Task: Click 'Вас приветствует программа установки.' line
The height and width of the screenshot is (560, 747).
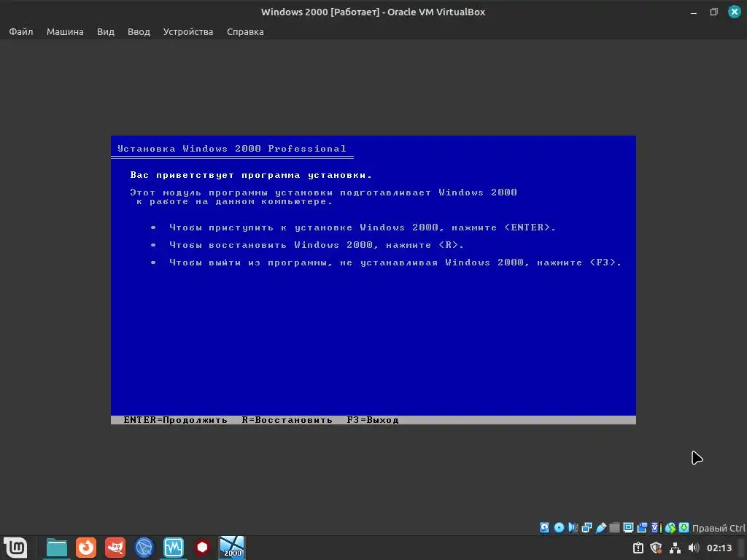Action: coord(251,175)
